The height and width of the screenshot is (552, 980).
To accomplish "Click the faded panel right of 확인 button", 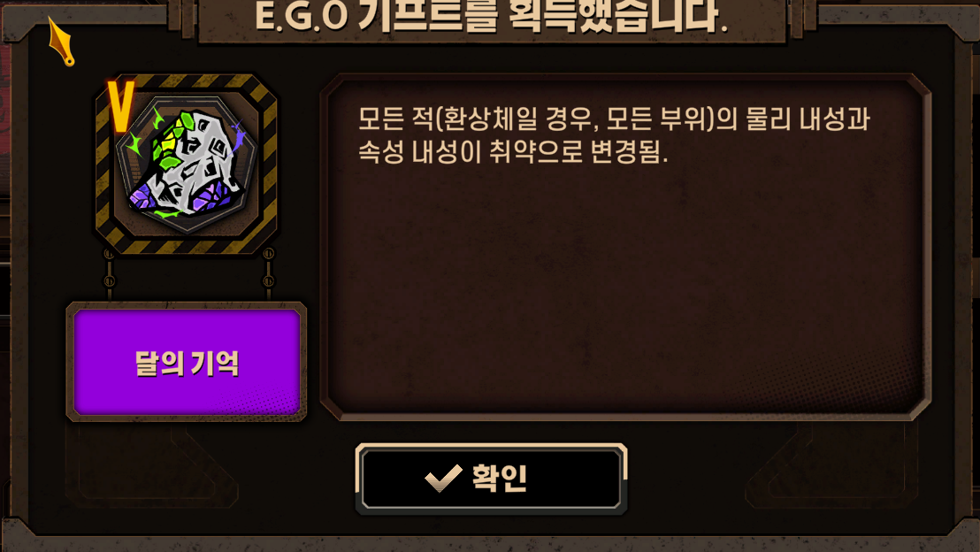I will 831,465.
